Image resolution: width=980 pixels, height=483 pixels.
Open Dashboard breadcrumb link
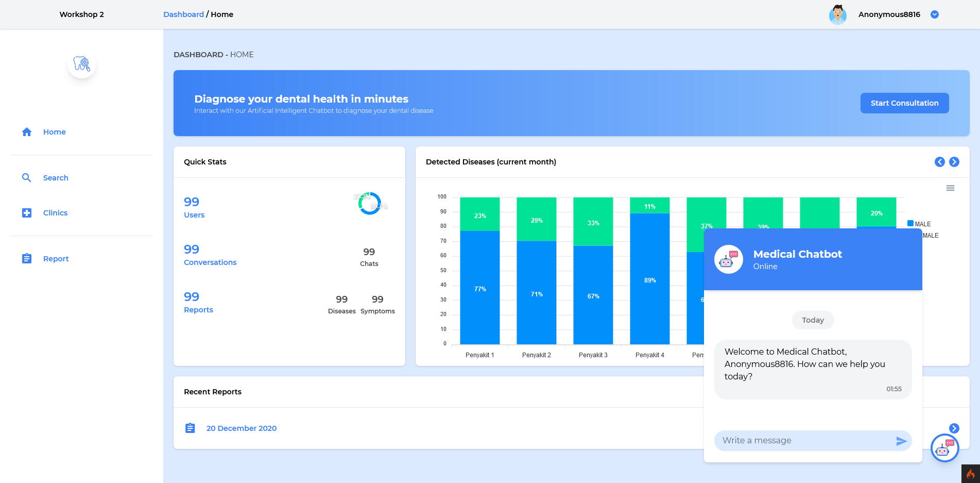coord(183,14)
